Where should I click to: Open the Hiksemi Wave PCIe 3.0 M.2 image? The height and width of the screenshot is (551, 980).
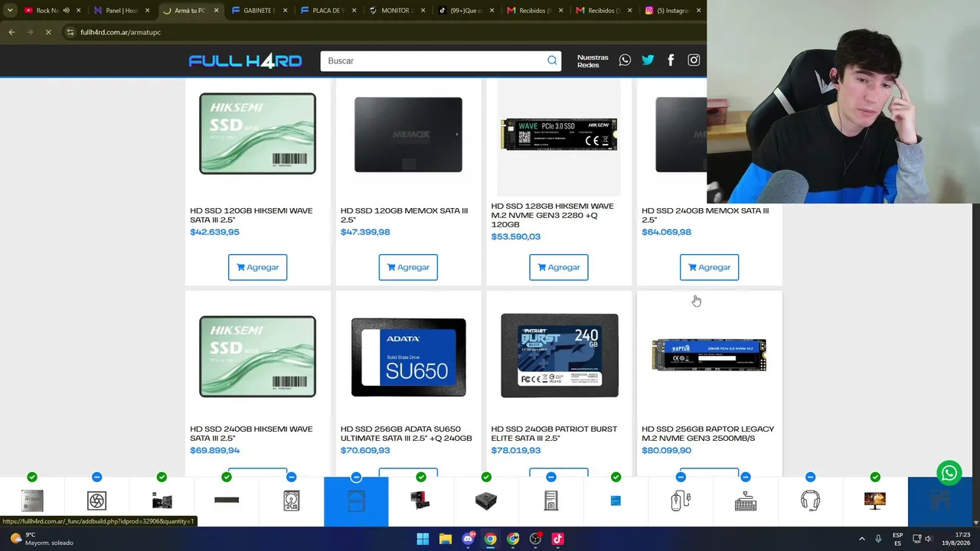coord(559,135)
